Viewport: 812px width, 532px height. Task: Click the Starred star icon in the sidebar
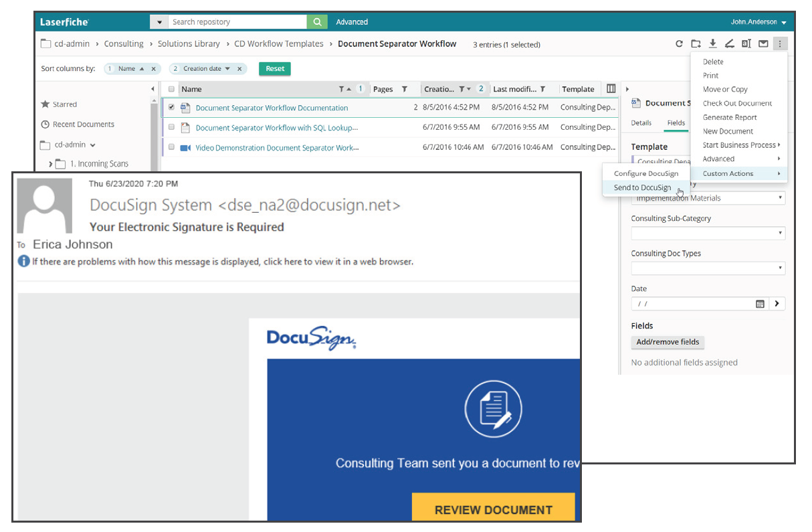click(x=45, y=104)
